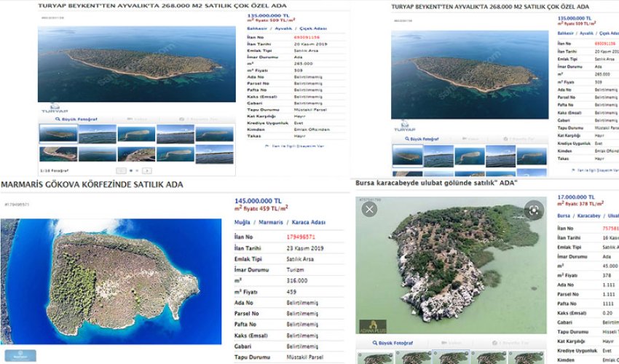Click the price 17.000.000 TL
This screenshot has width=619, height=364.
pyautogui.click(x=575, y=197)
